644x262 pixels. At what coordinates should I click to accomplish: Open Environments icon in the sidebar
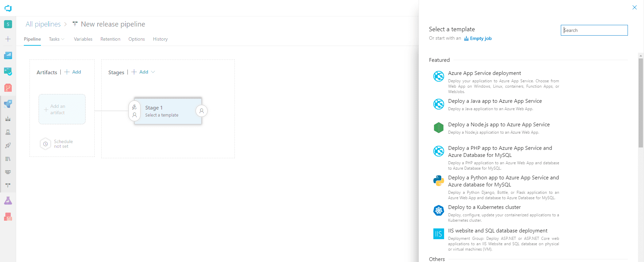(x=8, y=132)
